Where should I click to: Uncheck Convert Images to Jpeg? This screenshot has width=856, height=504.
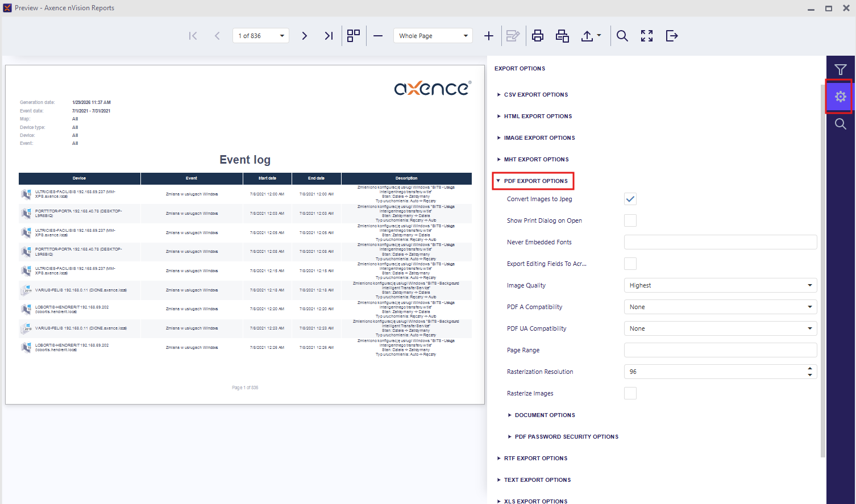pyautogui.click(x=630, y=199)
